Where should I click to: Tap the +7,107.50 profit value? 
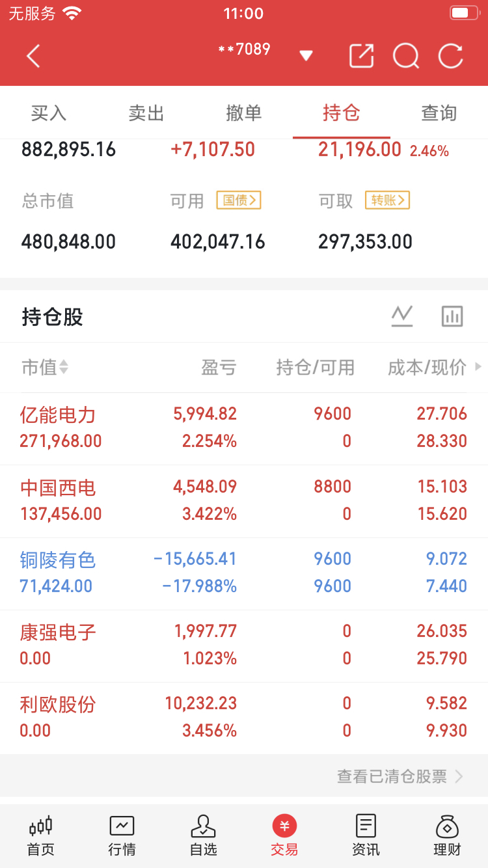(x=213, y=150)
